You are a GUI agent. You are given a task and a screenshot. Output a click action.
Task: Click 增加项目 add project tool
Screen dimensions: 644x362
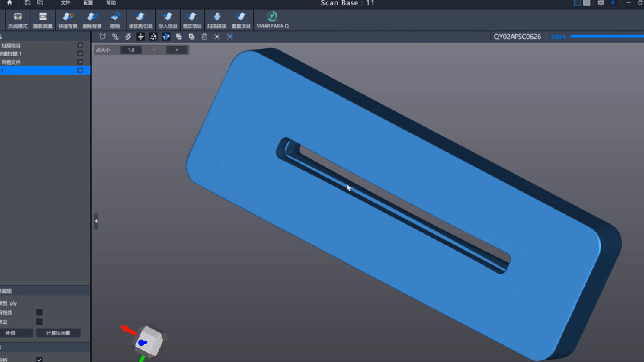(x=192, y=20)
